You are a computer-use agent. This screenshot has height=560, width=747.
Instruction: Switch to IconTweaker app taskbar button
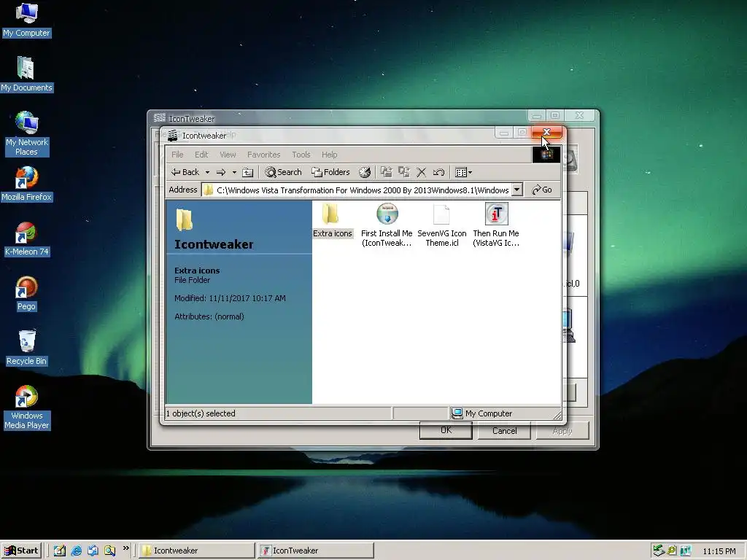point(316,551)
